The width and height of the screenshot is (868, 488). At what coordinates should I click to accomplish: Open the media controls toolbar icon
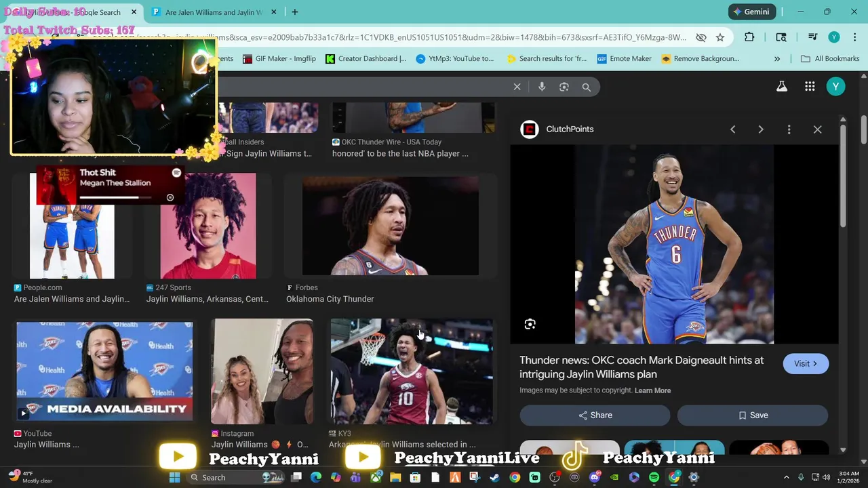tap(813, 37)
